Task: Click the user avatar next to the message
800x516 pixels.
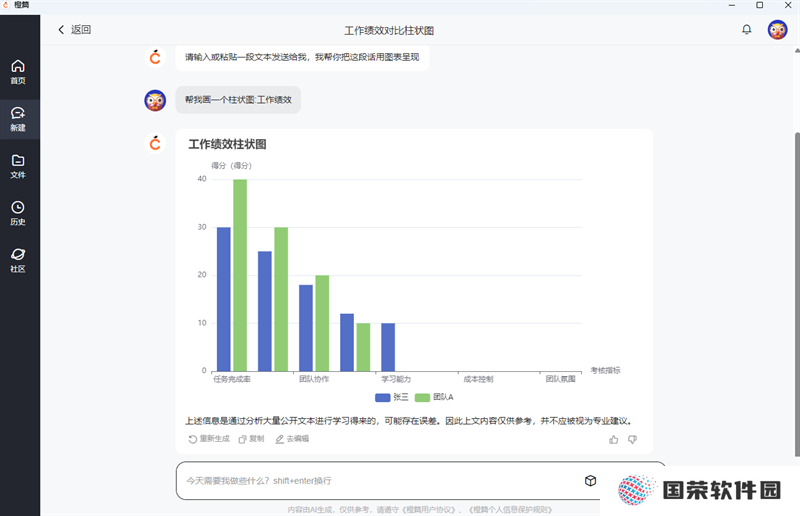Action: (155, 100)
